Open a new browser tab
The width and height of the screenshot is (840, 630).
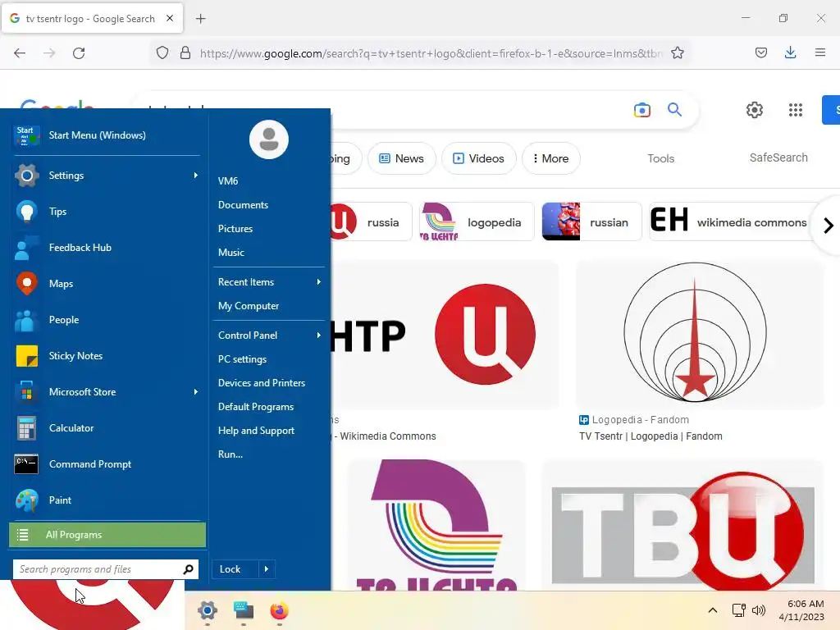[200, 19]
